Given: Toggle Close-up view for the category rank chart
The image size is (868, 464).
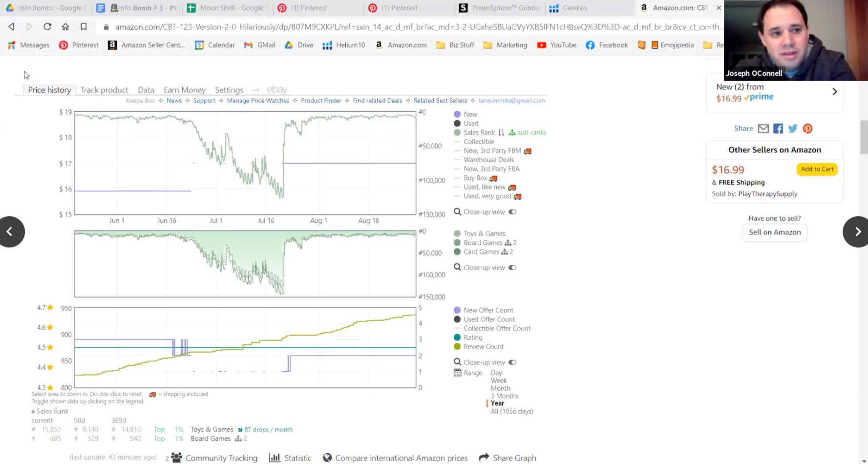Looking at the screenshot, I should tap(512, 268).
